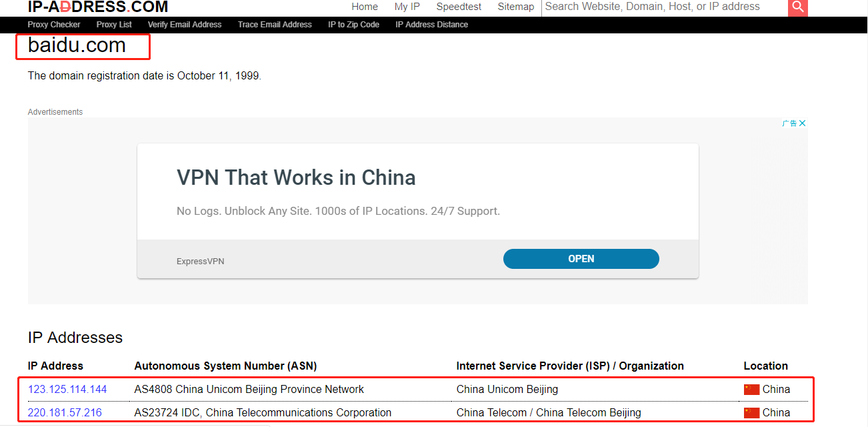Click 'AS23724 IDC, China Telecommunications Corporation' cell
This screenshot has height=427, width=868.
point(263,413)
